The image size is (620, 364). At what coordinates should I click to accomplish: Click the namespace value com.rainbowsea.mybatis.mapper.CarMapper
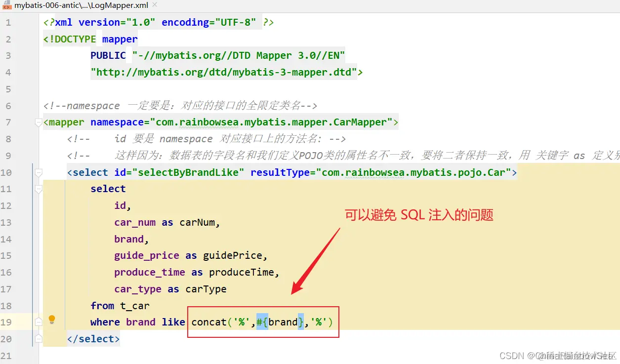point(272,122)
